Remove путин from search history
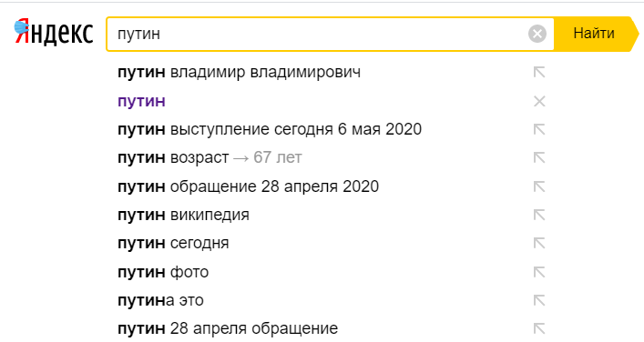 539,101
